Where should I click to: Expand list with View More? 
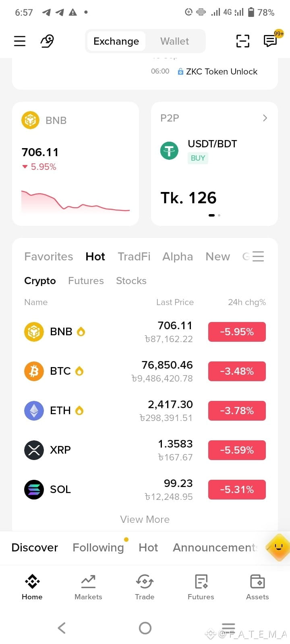click(x=145, y=519)
